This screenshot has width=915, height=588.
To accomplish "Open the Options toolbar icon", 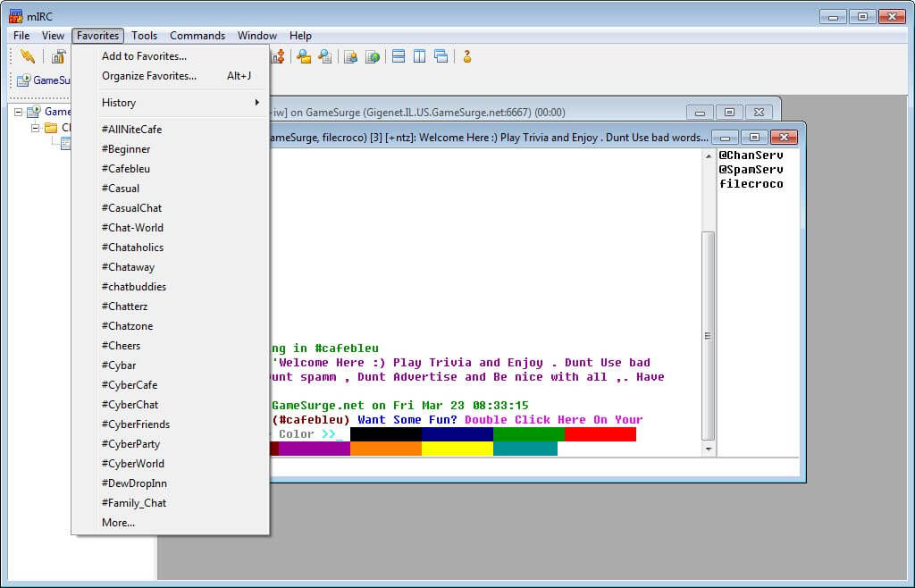I will [x=58, y=56].
